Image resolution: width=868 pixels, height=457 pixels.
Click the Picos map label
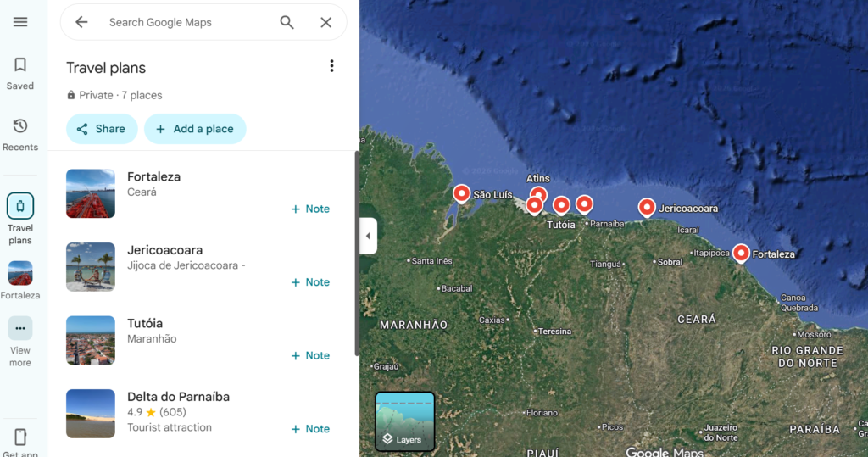(612, 427)
